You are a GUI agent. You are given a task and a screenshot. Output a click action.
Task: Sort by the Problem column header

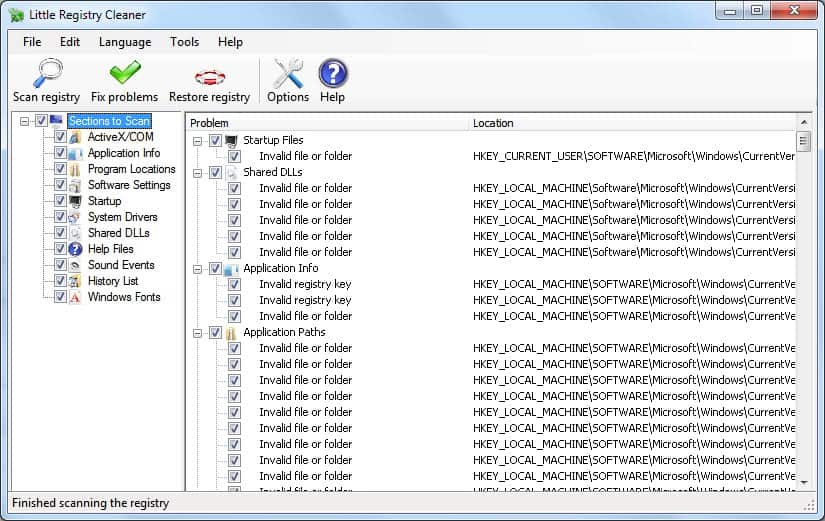[x=327, y=123]
